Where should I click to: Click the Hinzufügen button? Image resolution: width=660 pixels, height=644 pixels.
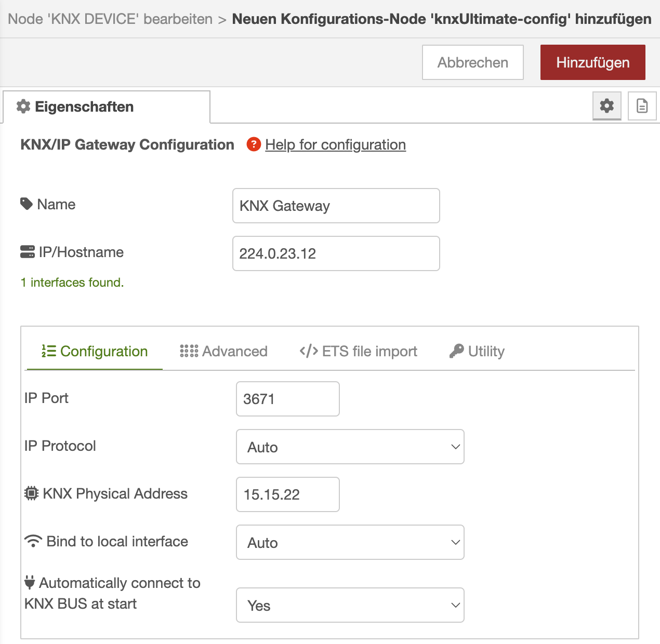click(593, 62)
